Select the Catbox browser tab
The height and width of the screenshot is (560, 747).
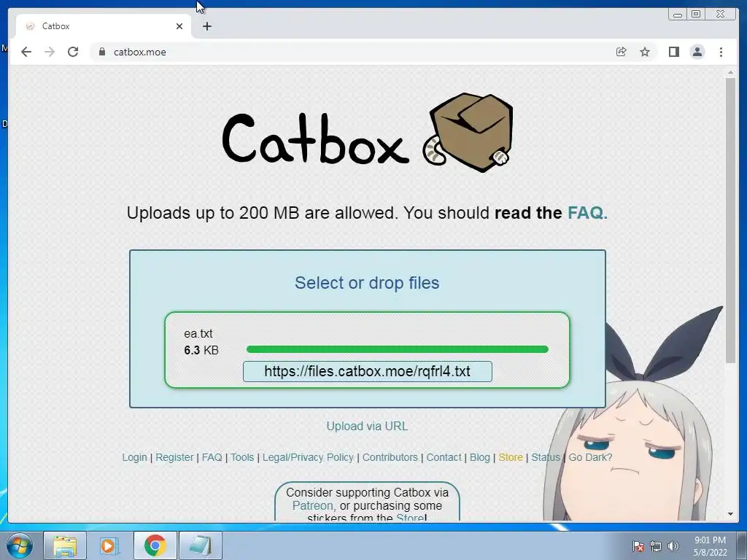pos(104,26)
